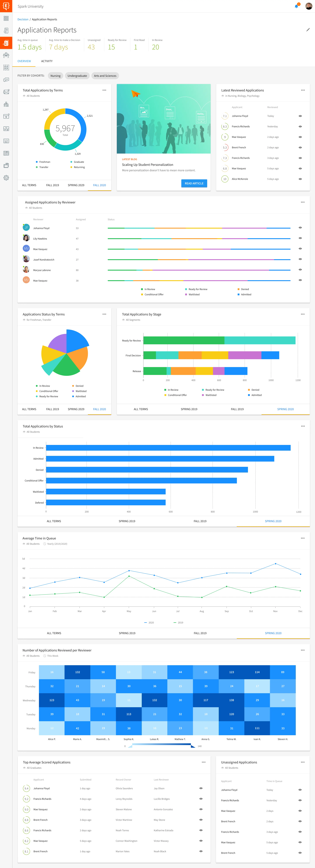Open the form document icon in the sidebar
The width and height of the screenshot is (315, 868).
tap(6, 31)
